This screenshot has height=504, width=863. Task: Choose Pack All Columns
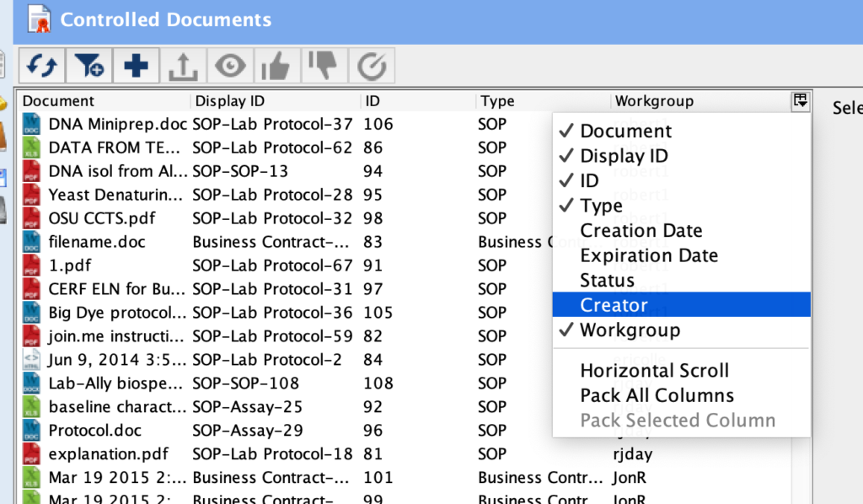[x=657, y=395]
